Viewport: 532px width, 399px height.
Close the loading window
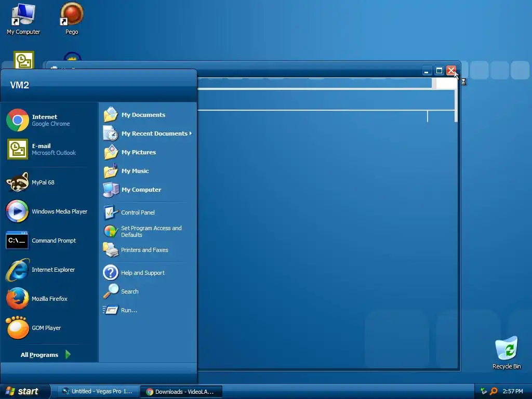[451, 71]
